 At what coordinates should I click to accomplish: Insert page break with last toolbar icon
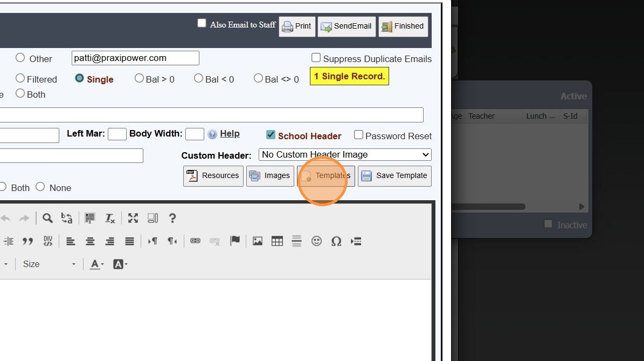click(356, 241)
